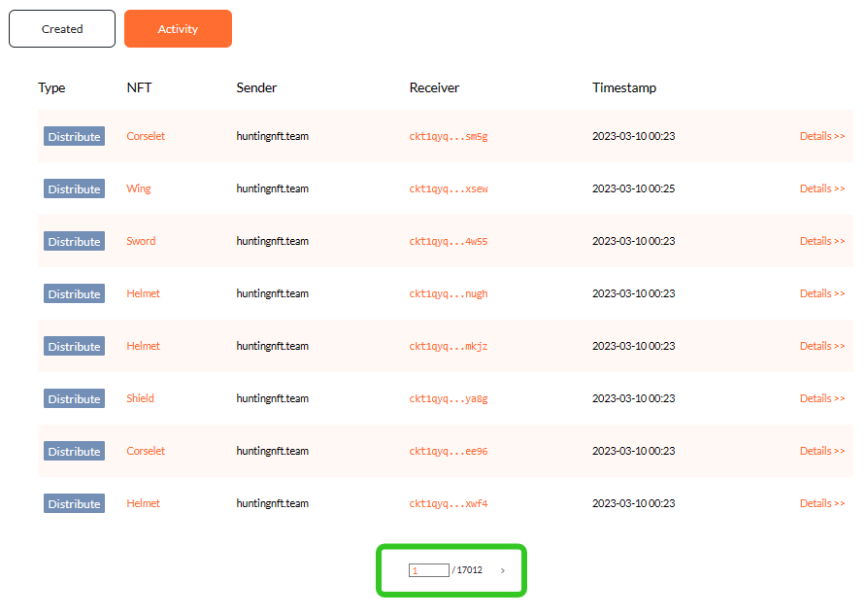
Task: Open receiver address ckt1qyq...xwf4
Action: pos(448,503)
